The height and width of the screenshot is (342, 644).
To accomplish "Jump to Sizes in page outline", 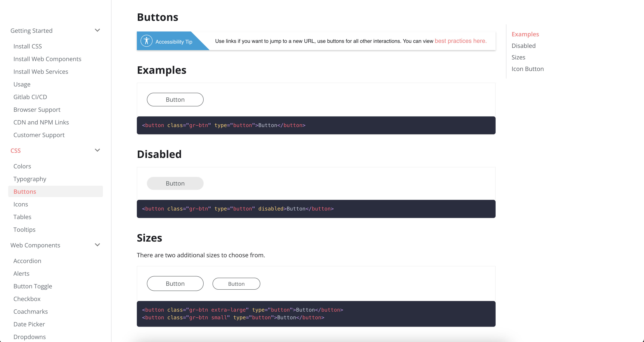I will 518,57.
